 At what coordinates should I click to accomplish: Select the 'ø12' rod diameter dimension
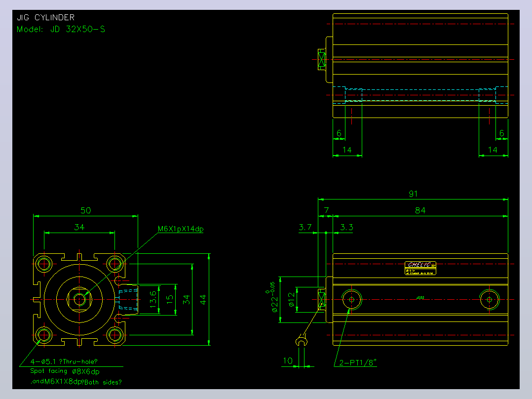(292, 300)
